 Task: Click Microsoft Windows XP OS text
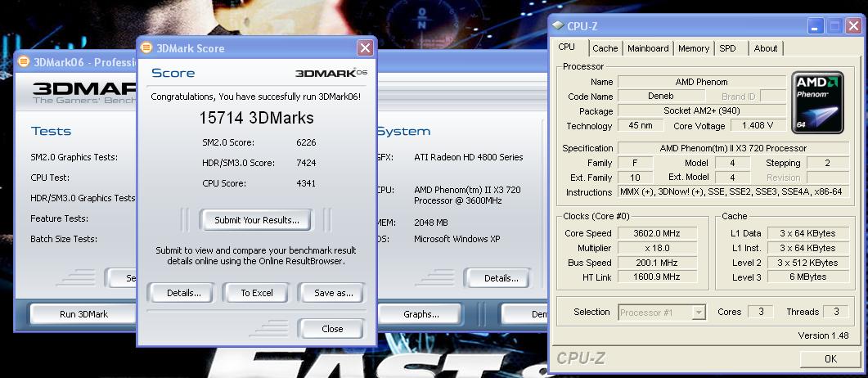456,239
